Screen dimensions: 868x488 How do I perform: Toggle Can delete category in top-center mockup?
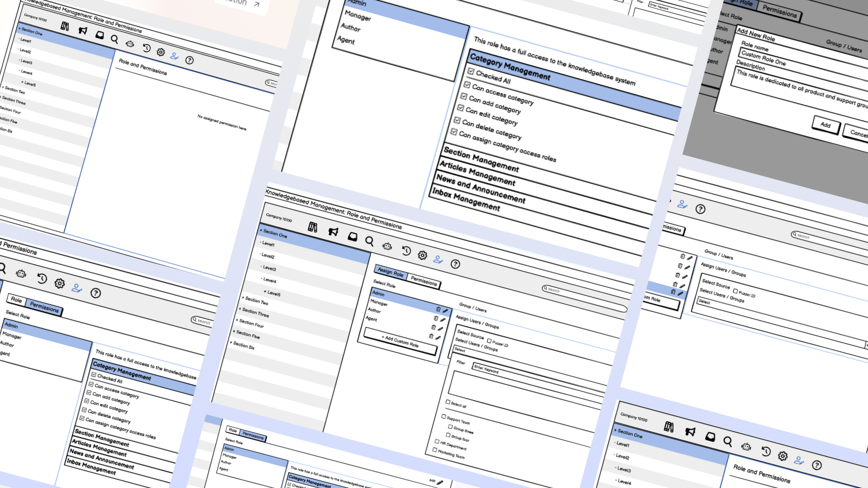(457, 120)
